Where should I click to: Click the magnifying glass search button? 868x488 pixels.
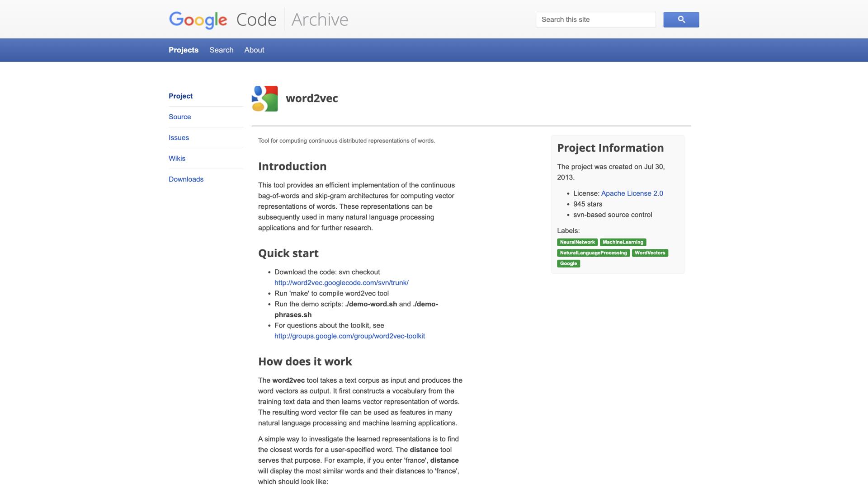(681, 19)
